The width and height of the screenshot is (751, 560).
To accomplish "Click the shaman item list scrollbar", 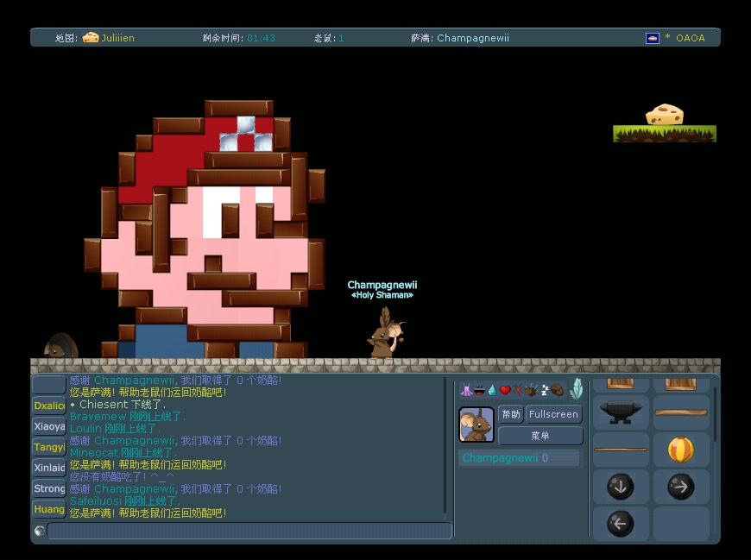I will click(x=715, y=414).
